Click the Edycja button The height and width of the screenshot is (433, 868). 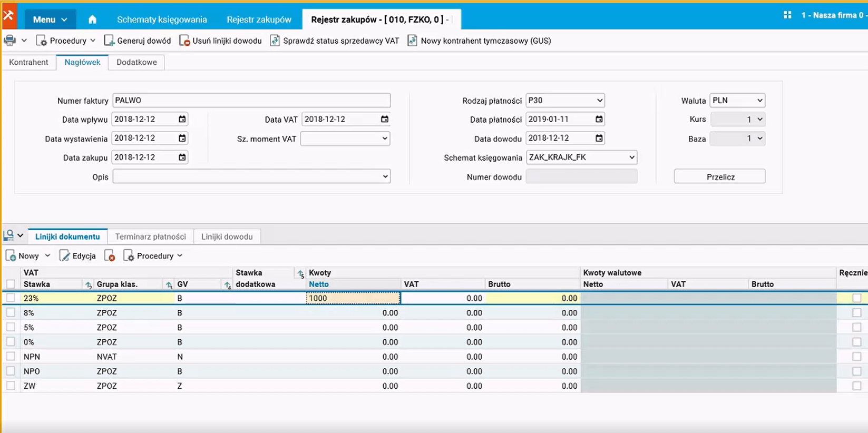click(78, 256)
